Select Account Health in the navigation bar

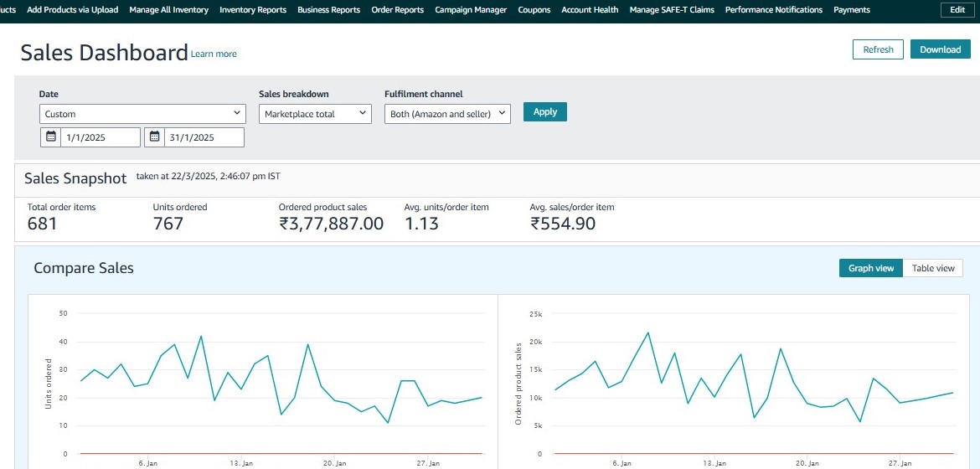coord(590,10)
